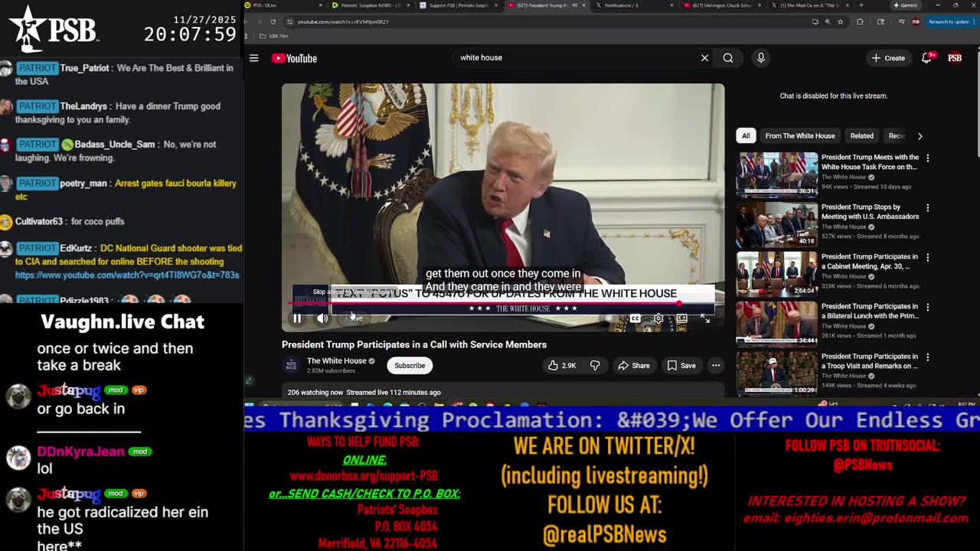The height and width of the screenshot is (551, 980).
Task: Click the Create button
Action: (x=888, y=58)
